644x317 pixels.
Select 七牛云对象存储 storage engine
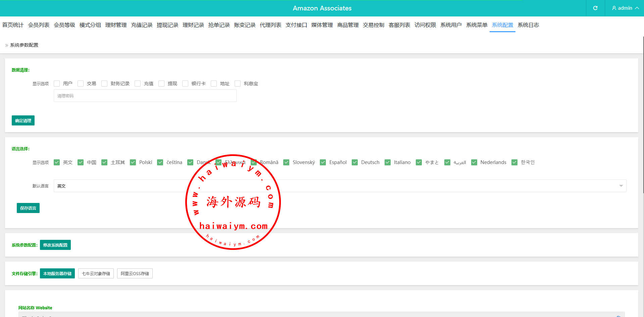coord(96,273)
